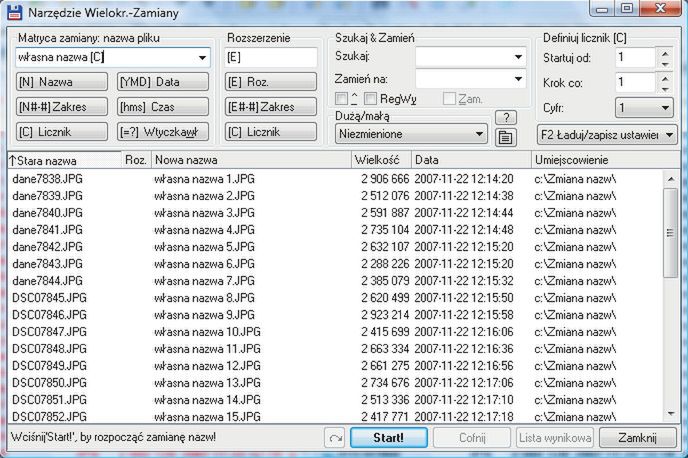The width and height of the screenshot is (688, 458).
Task: Click the scroll up arrow of file list
Action: click(671, 179)
